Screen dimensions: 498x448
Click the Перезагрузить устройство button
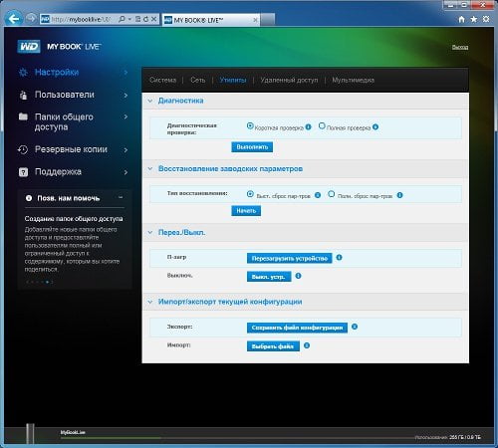tap(290, 258)
